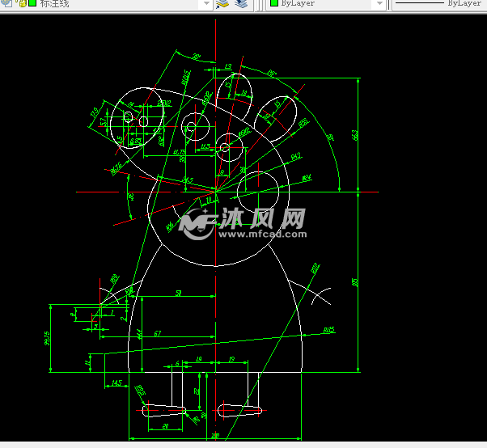487x448 pixels.
Task: Open the ByLayer color control dropdown arrow
Action: pyautogui.click(x=379, y=4)
